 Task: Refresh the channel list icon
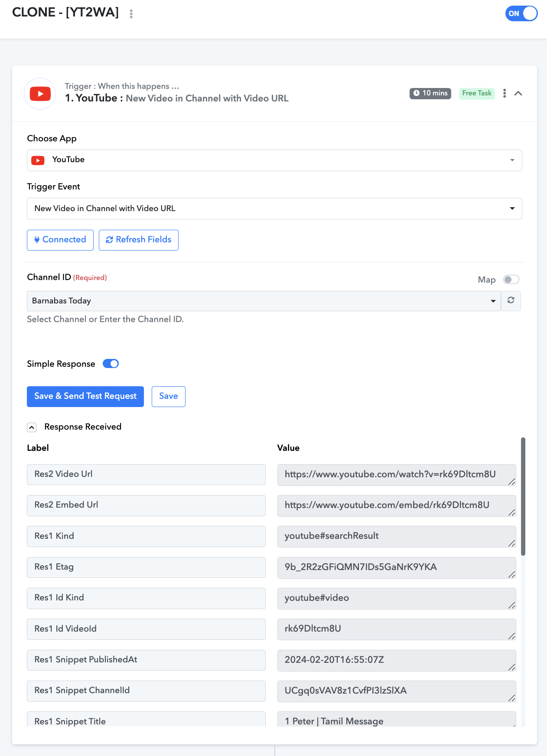point(511,300)
